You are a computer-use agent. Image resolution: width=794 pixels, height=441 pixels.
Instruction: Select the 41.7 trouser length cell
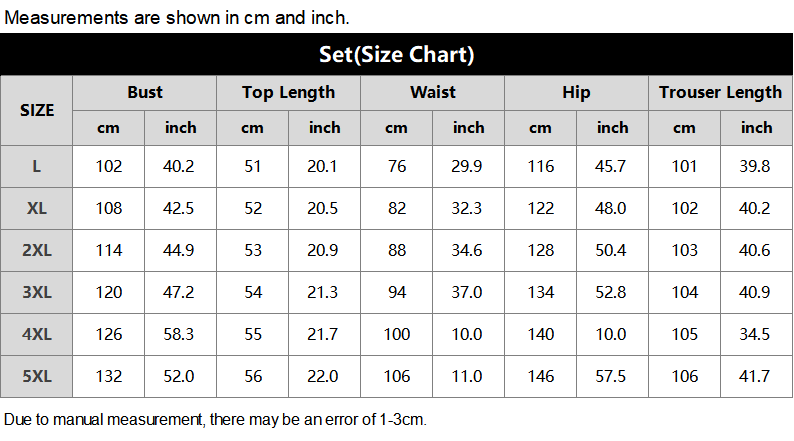[x=756, y=377]
